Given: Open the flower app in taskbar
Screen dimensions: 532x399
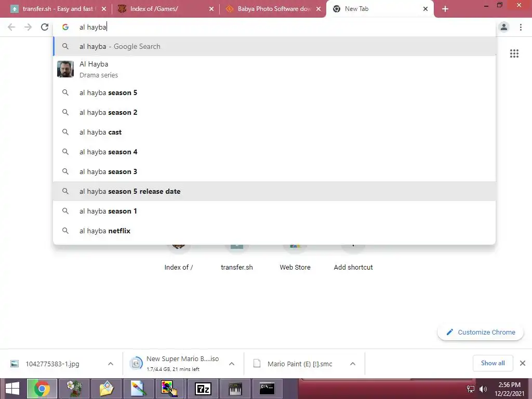Looking at the screenshot, I should pos(74,389).
